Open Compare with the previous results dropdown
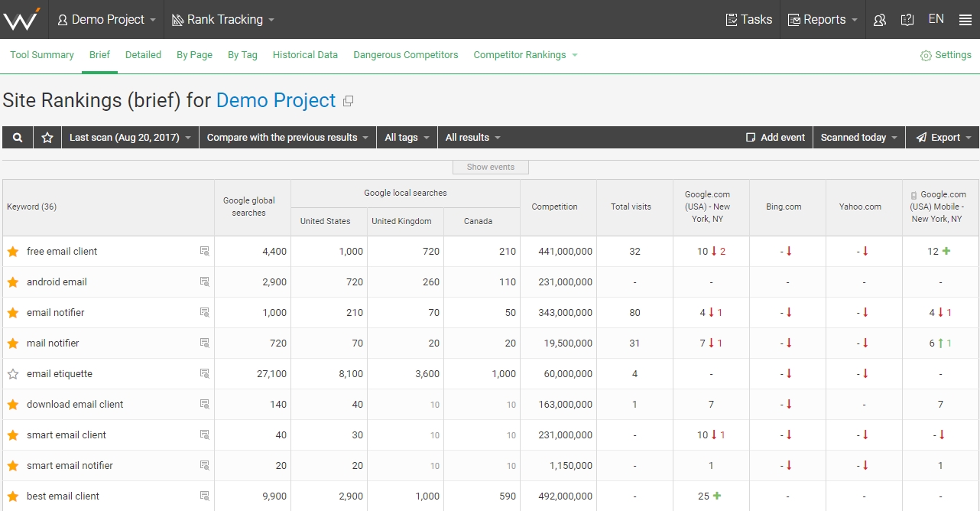Image resolution: width=980 pixels, height=511 pixels. pyautogui.click(x=287, y=138)
